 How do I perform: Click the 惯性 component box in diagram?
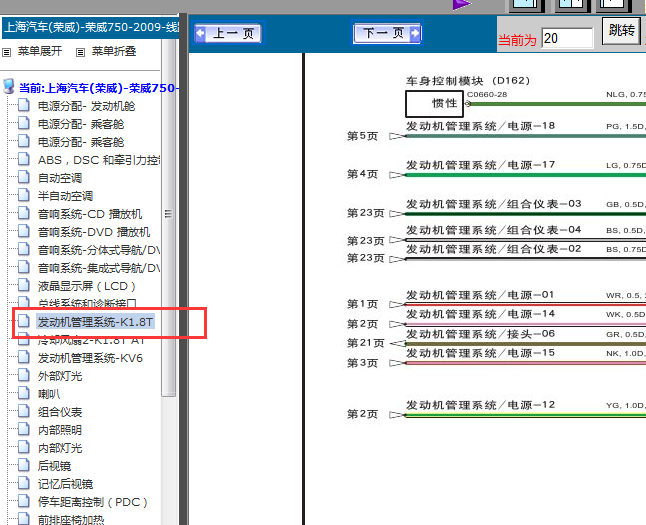pos(434,103)
